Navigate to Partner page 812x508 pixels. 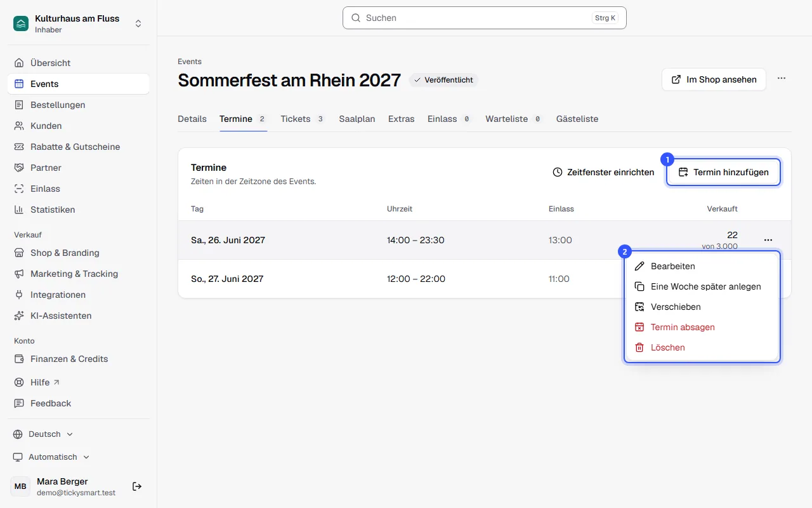click(x=78, y=168)
